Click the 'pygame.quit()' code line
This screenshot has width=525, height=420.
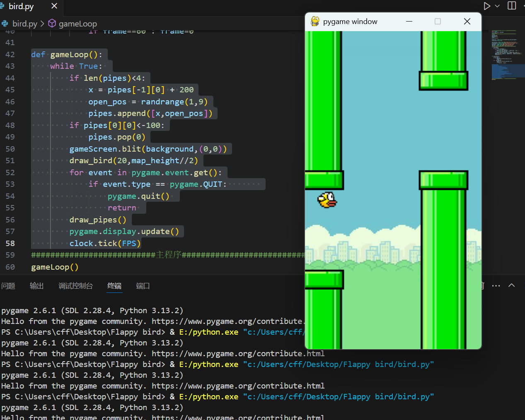point(138,196)
